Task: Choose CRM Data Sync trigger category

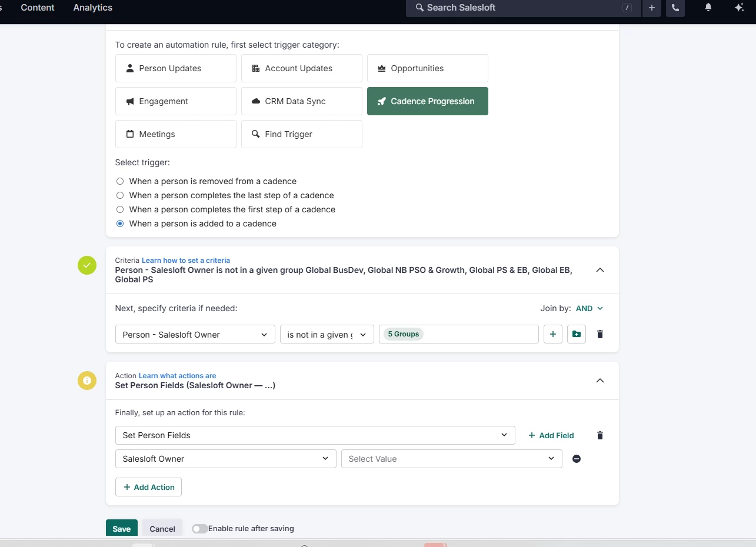Action: click(302, 101)
